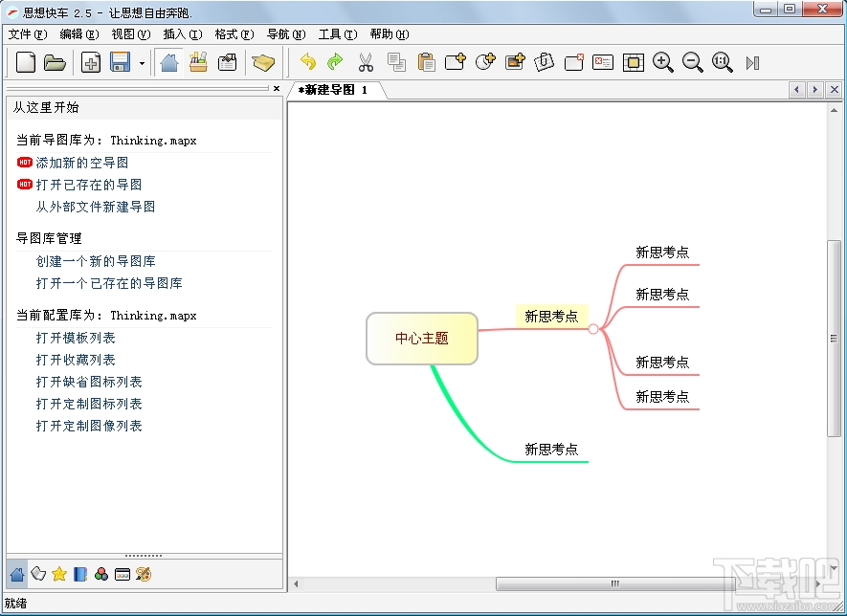The height and width of the screenshot is (616, 847).
Task: Undo the last action with yellow arrow
Action: 308,62
